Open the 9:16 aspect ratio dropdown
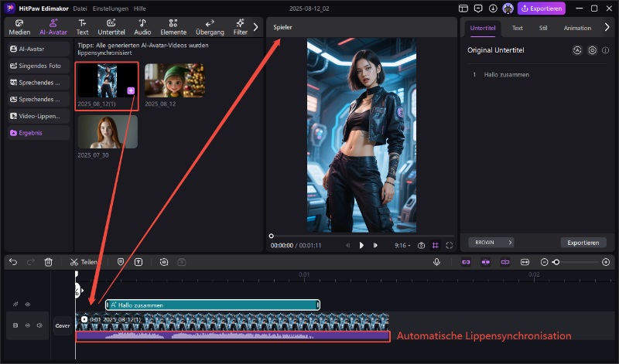Image resolution: width=619 pixels, height=364 pixels. point(402,245)
